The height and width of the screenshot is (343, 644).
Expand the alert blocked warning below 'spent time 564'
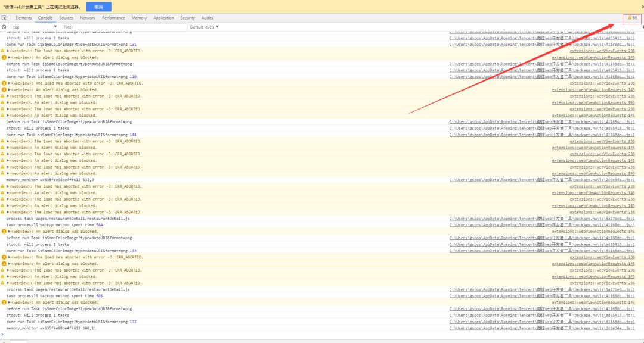click(x=10, y=232)
